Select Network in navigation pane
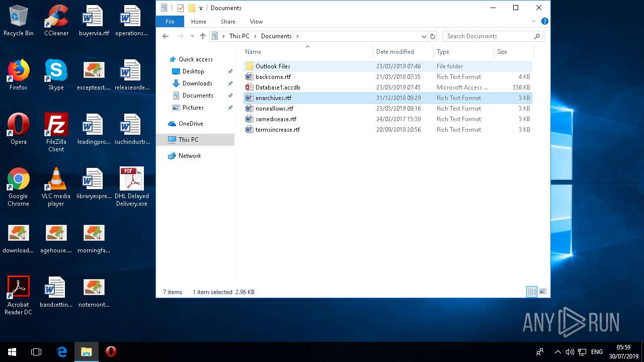This screenshot has height=362, width=644. 190,156
